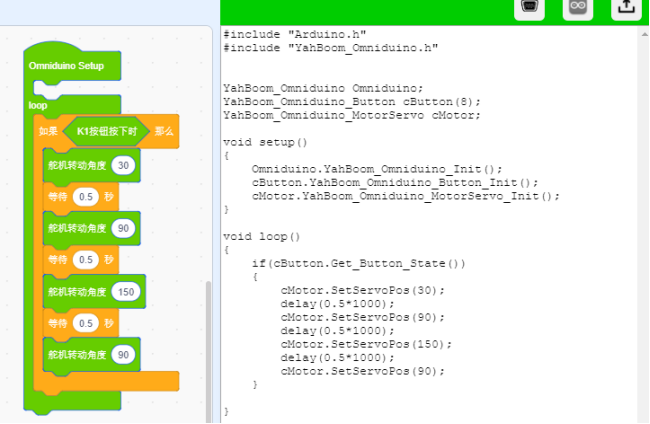Click the Arduino infinity logo icon

[x=577, y=7]
